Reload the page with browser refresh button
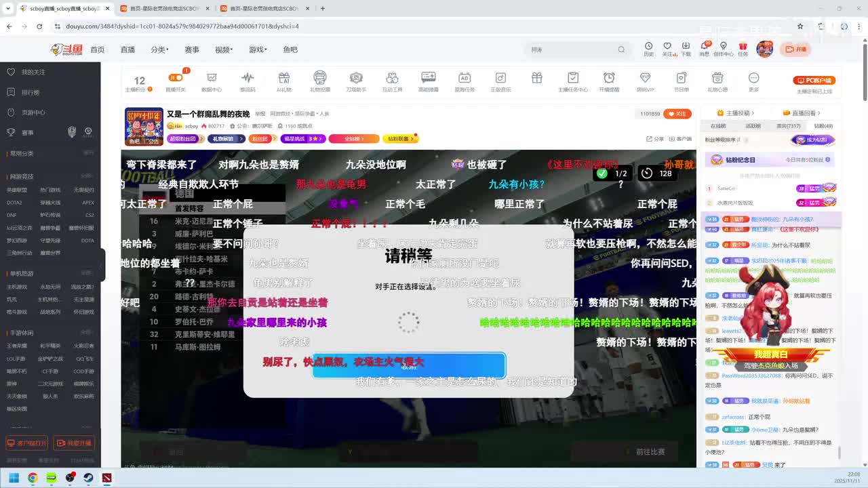This screenshot has width=868, height=488. point(39,26)
